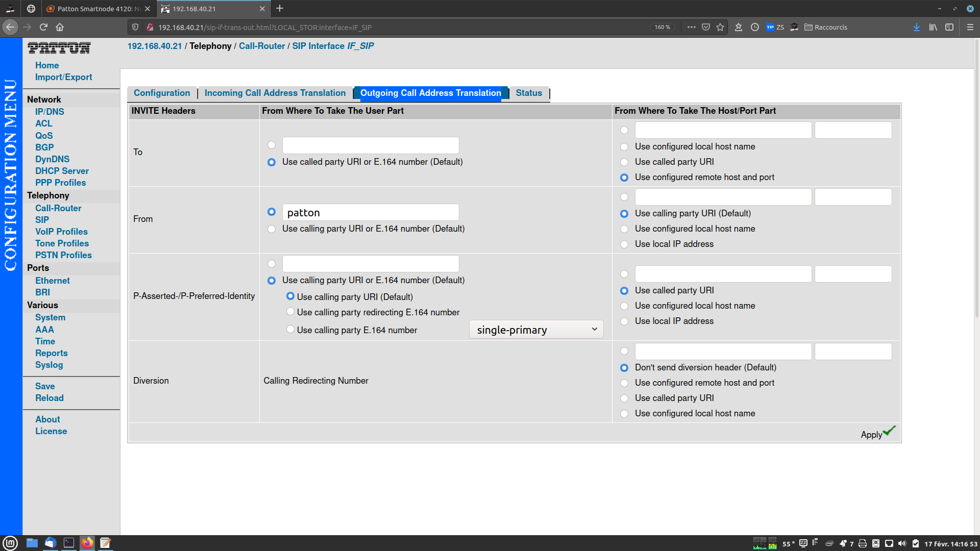Open the single-primary dropdown
The height and width of the screenshot is (551, 980).
tap(536, 330)
